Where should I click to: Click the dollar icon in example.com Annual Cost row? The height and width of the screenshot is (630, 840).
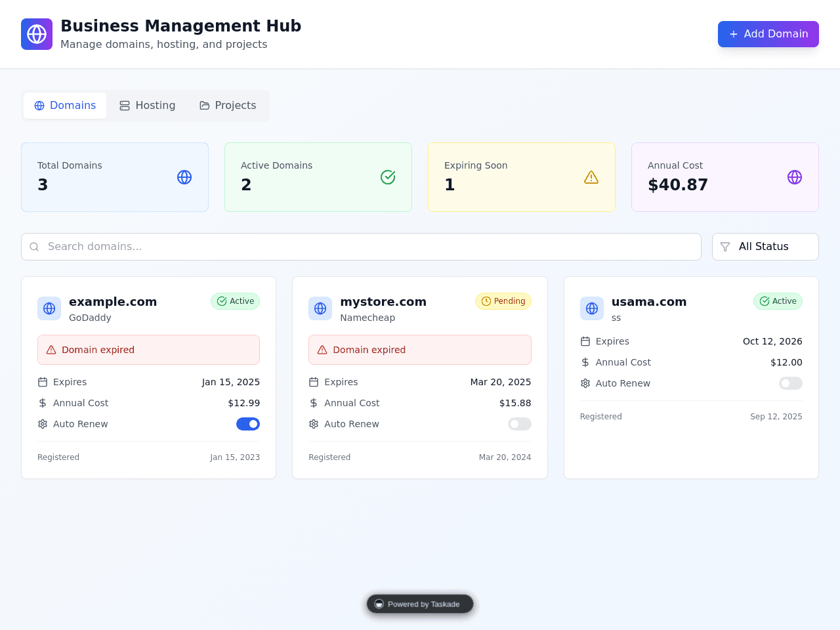[x=43, y=403]
